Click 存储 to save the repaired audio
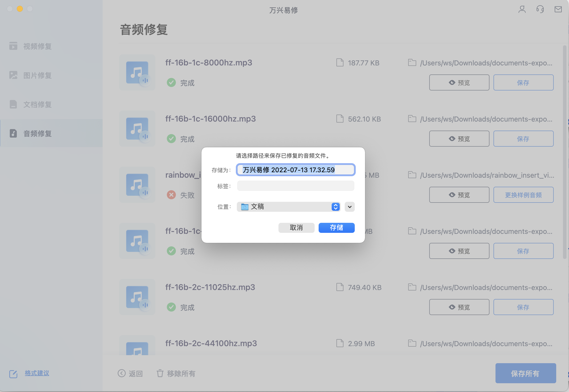The height and width of the screenshot is (392, 569). click(x=336, y=228)
